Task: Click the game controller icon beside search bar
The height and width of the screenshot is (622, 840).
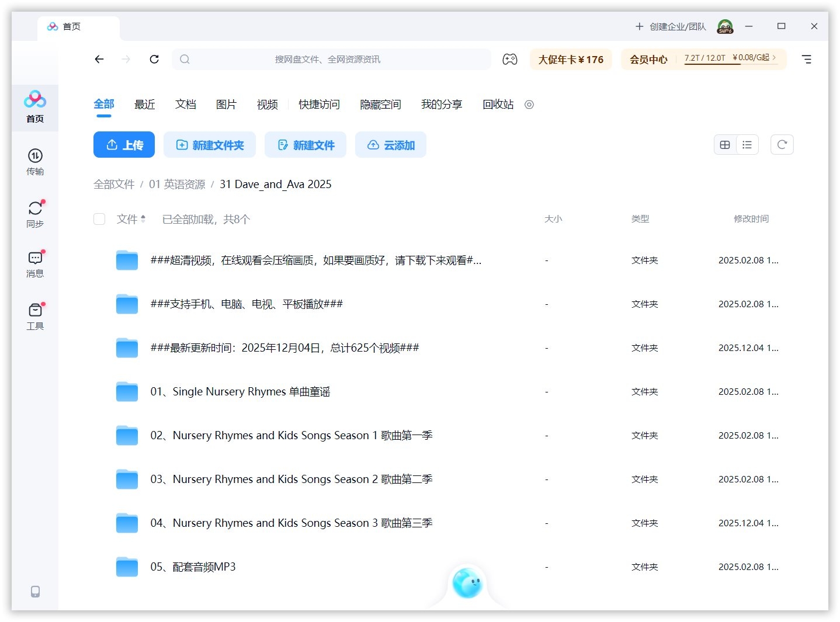Action: pyautogui.click(x=510, y=59)
